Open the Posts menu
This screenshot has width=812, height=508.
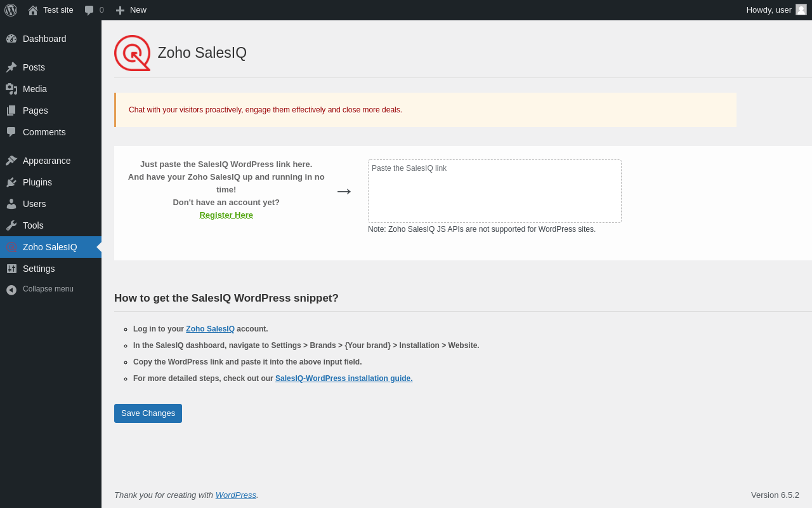51,67
